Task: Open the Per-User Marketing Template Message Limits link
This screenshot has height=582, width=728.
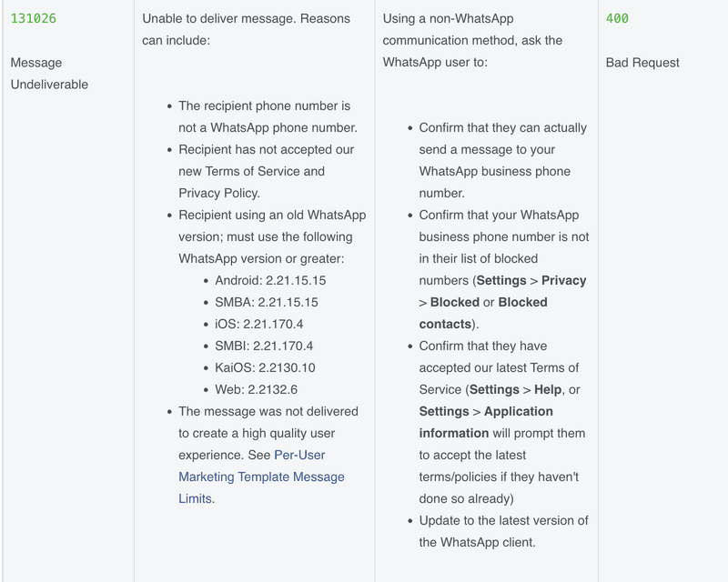Action: coord(261,477)
